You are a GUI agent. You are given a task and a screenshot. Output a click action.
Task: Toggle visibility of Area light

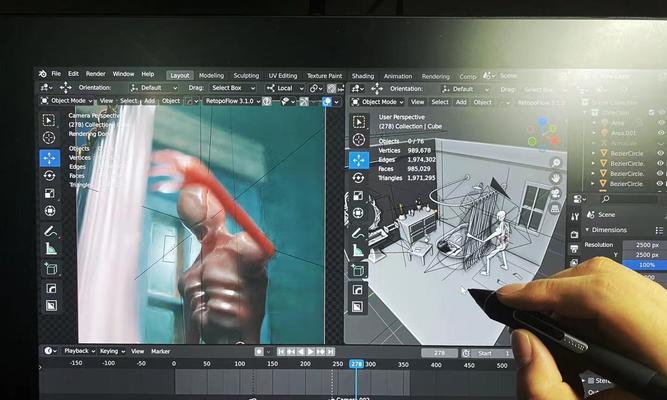pyautogui.click(x=661, y=123)
